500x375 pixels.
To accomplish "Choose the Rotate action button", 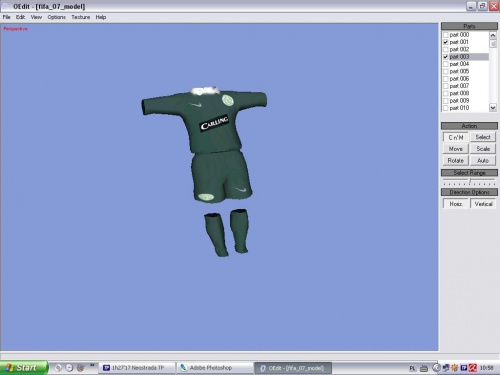I will tap(456, 160).
